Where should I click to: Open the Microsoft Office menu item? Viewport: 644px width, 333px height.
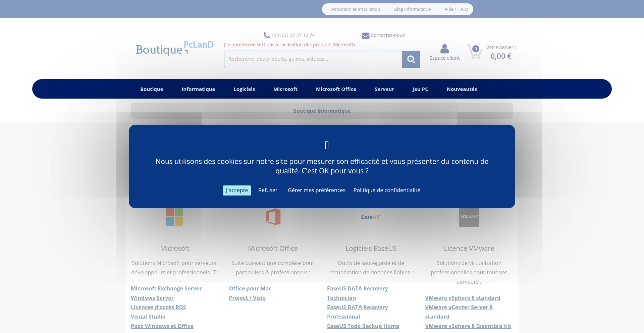click(x=336, y=89)
